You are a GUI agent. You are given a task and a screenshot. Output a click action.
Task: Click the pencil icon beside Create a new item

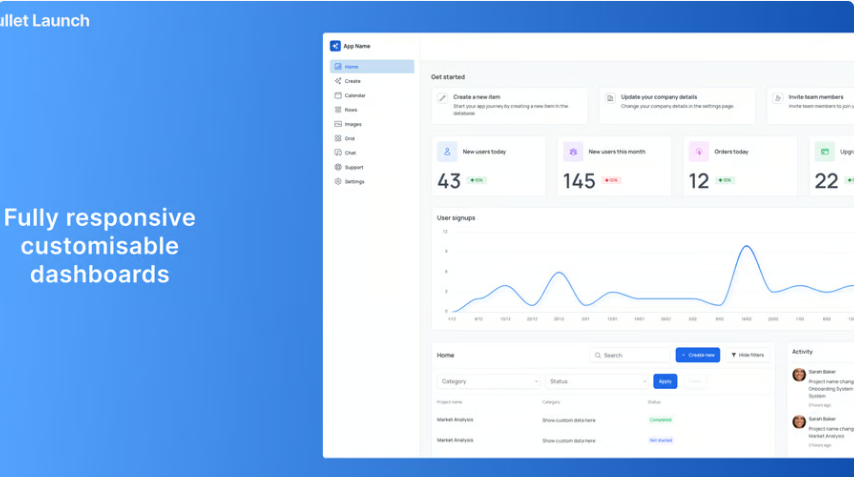[x=442, y=98]
